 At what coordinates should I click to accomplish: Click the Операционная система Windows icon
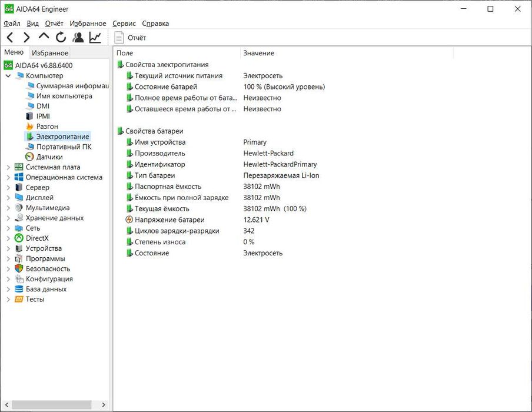tap(19, 177)
